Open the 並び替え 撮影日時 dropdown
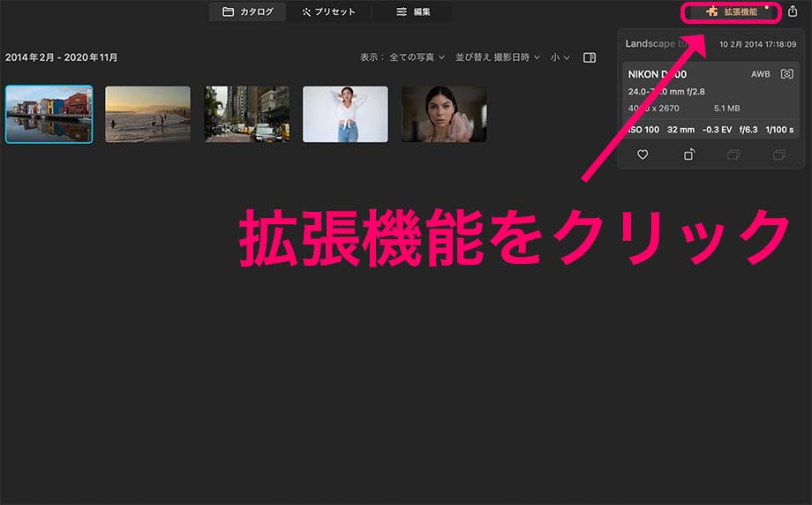The height and width of the screenshot is (505, 812). (497, 57)
